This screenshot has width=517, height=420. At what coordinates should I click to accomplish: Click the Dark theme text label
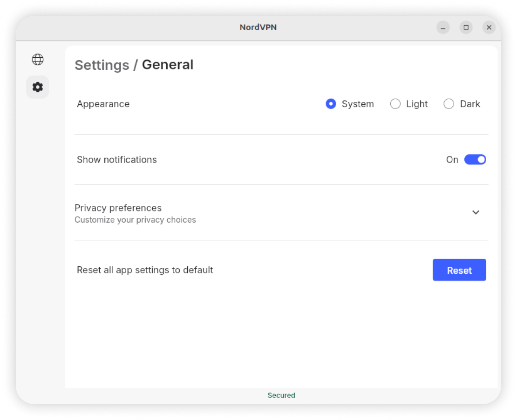pos(470,104)
